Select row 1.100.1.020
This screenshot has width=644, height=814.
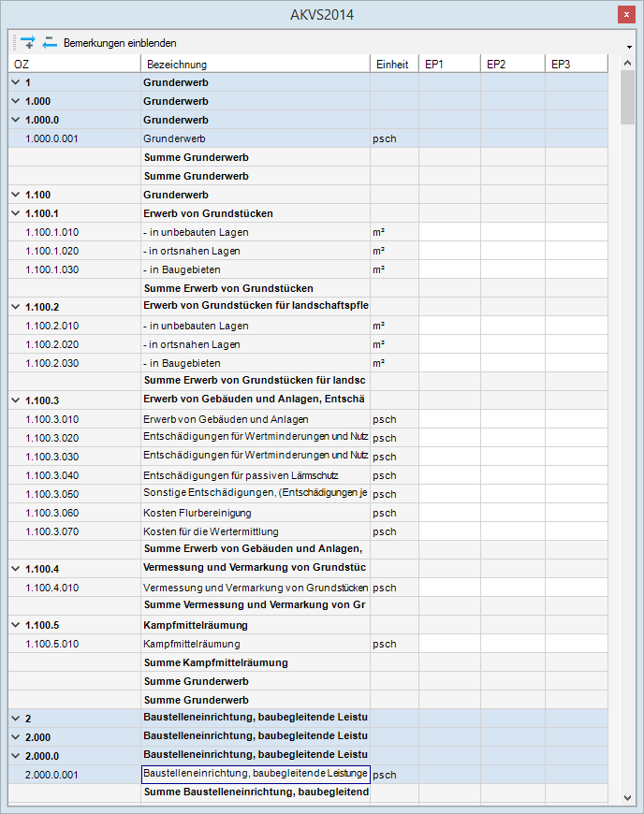[x=308, y=251]
